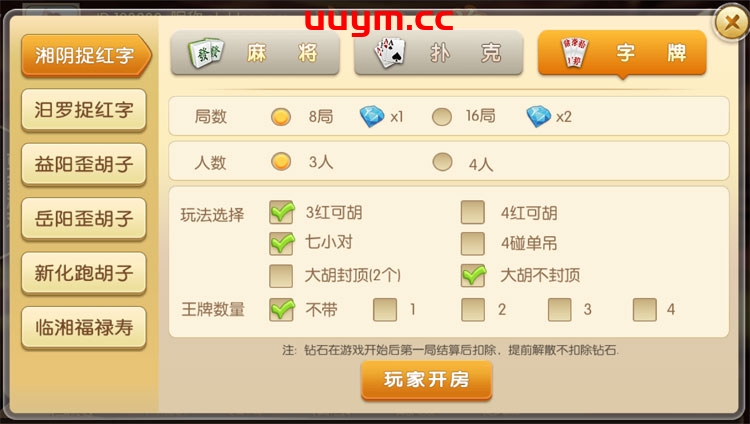Switch to the 麻将 tab
This screenshot has width=750, height=424.
point(255,53)
